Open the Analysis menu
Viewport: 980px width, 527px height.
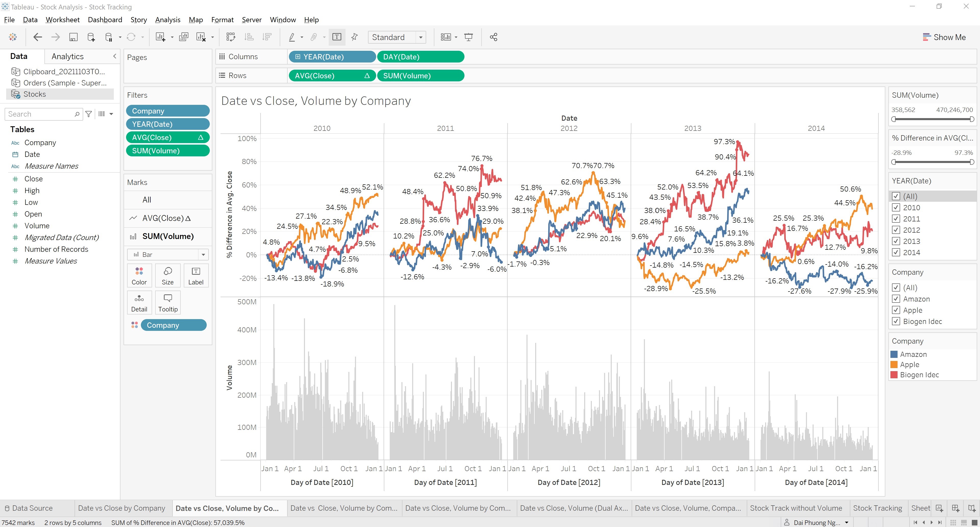point(167,20)
